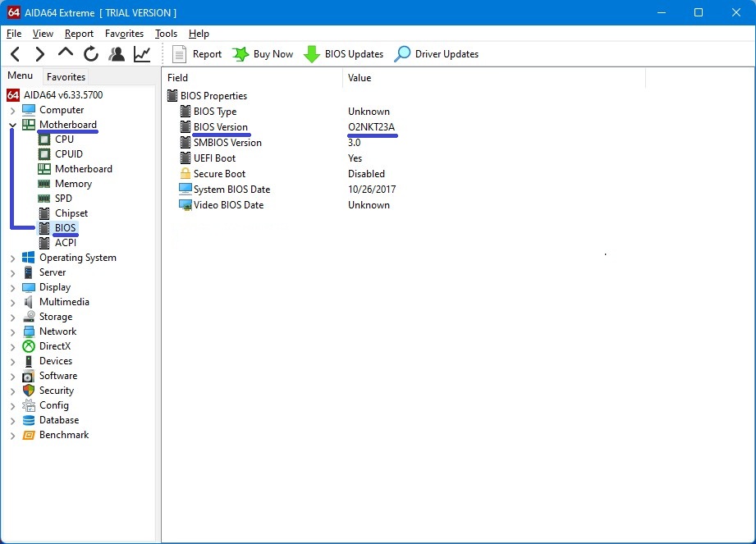Viewport: 756px width, 544px height.
Task: Select SPD in the tree
Action: [x=63, y=199]
